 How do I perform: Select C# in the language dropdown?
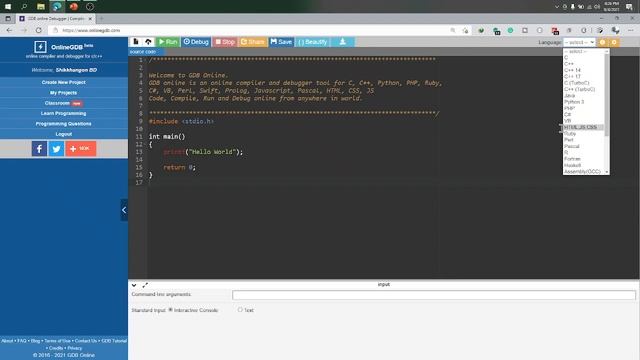click(x=567, y=114)
